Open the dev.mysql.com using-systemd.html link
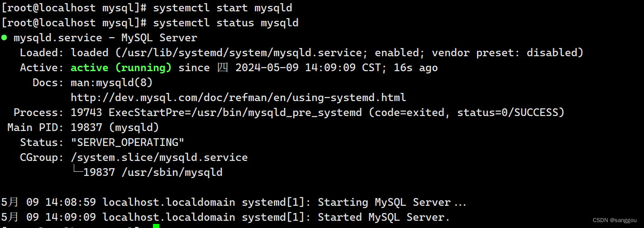 [x=238, y=97]
